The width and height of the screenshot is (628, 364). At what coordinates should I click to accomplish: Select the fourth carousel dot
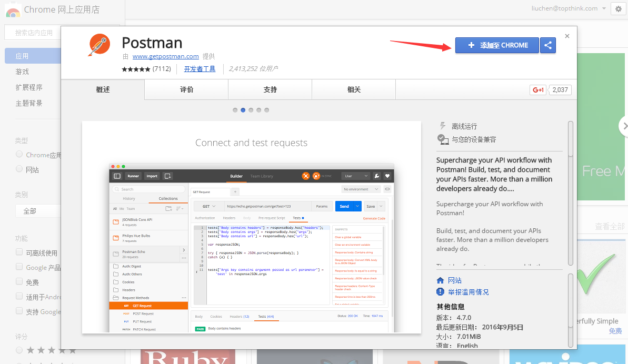coord(259,110)
